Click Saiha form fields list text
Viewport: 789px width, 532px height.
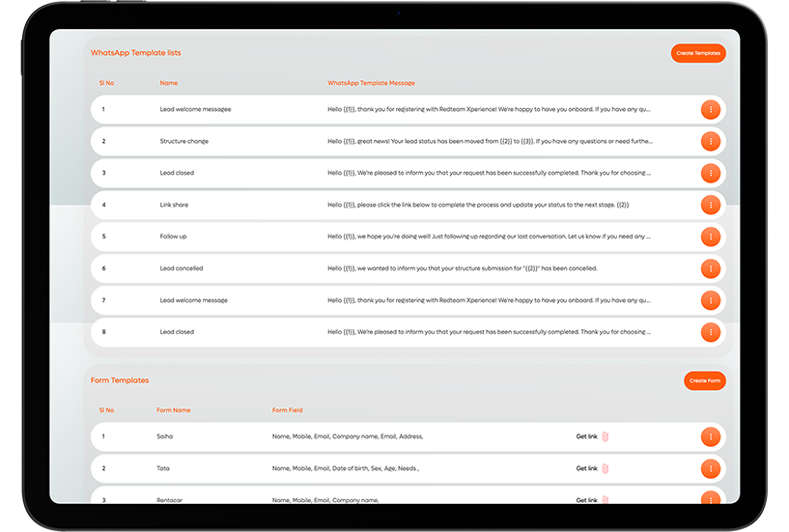348,436
